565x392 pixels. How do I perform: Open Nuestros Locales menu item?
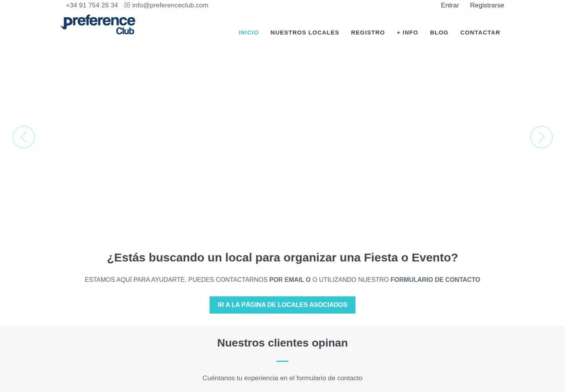pos(305,33)
